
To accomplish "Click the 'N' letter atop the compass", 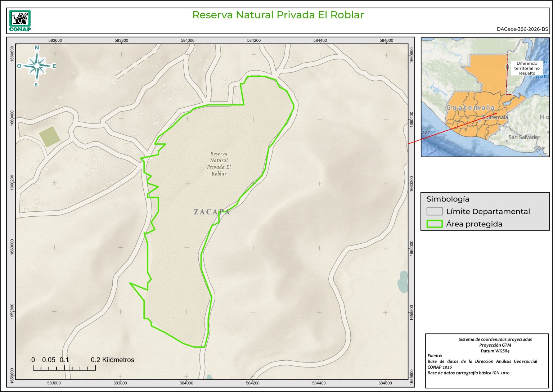I will (x=37, y=48).
